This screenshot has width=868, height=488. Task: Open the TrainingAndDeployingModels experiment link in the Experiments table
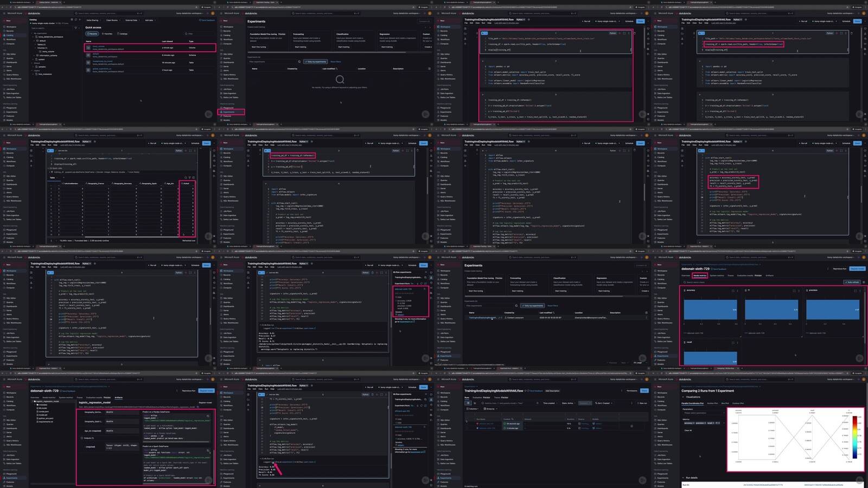(483, 318)
